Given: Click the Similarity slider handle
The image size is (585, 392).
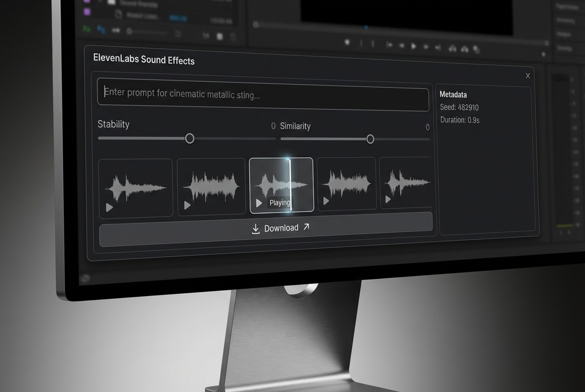Looking at the screenshot, I should click(370, 139).
